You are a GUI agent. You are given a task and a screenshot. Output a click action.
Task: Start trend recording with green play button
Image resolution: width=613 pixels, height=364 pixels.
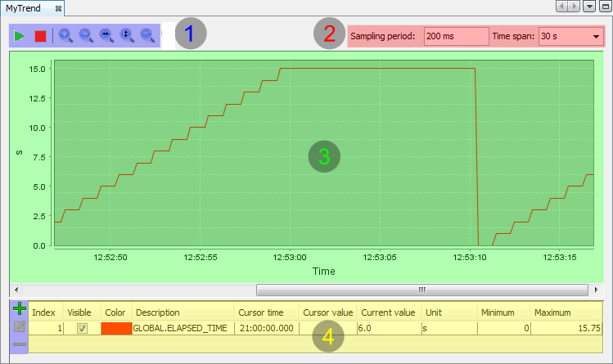pos(18,36)
